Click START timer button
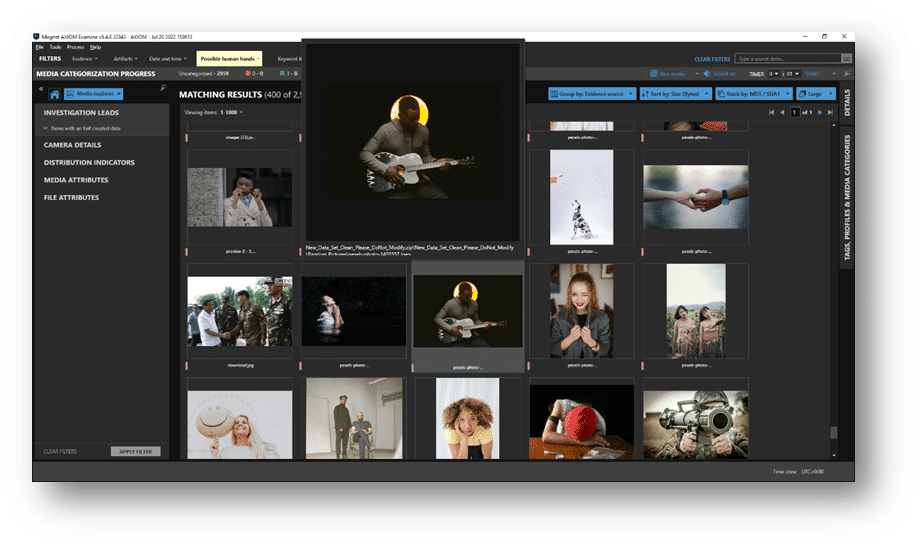The image size is (920, 547). pos(812,74)
